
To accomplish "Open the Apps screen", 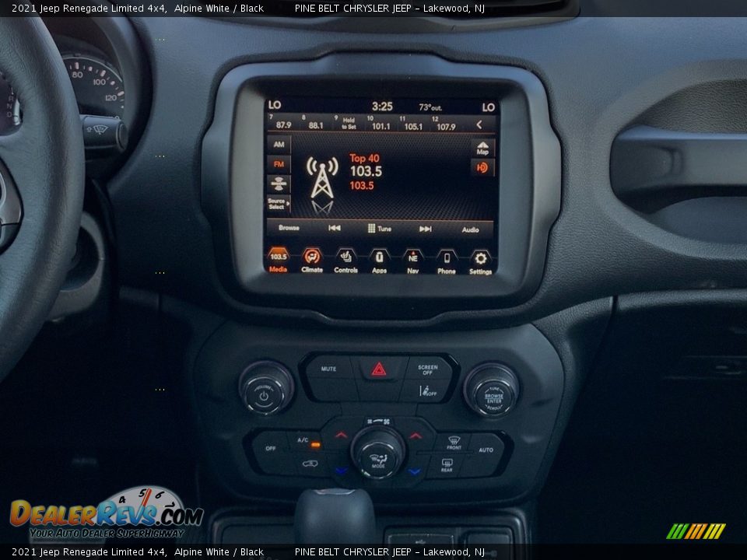I will coord(379,261).
